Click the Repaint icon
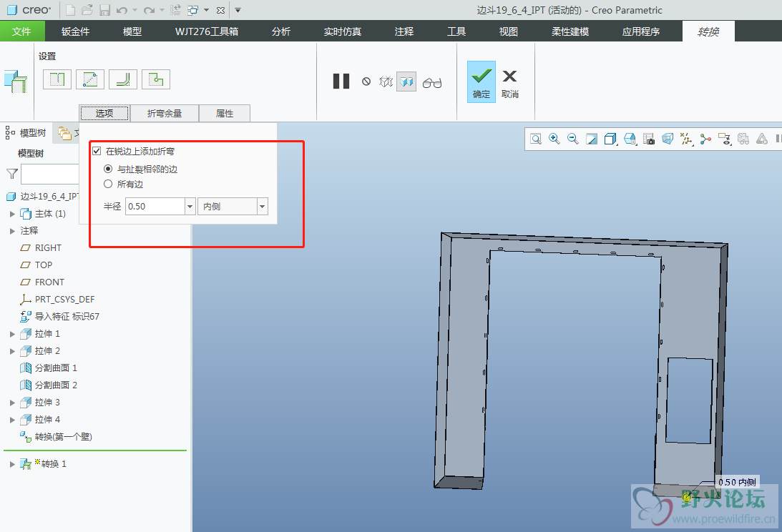 (592, 139)
